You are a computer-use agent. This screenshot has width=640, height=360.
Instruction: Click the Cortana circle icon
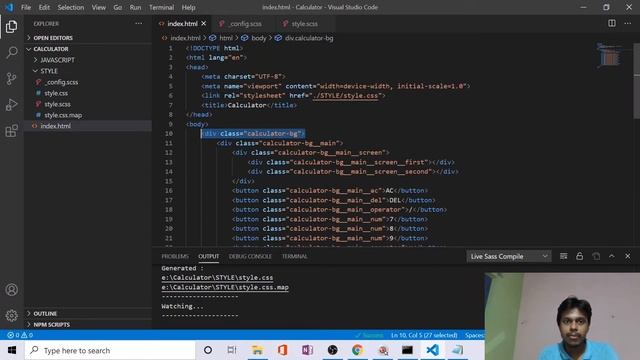(x=208, y=350)
